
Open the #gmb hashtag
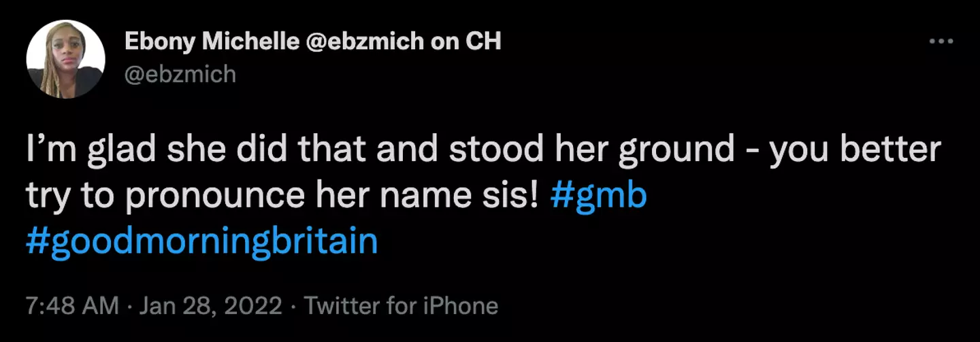(x=598, y=196)
